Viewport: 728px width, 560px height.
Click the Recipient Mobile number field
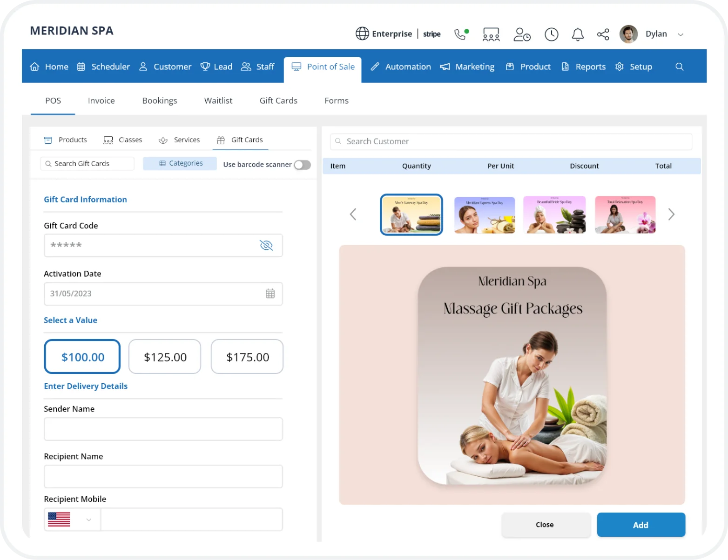191,520
